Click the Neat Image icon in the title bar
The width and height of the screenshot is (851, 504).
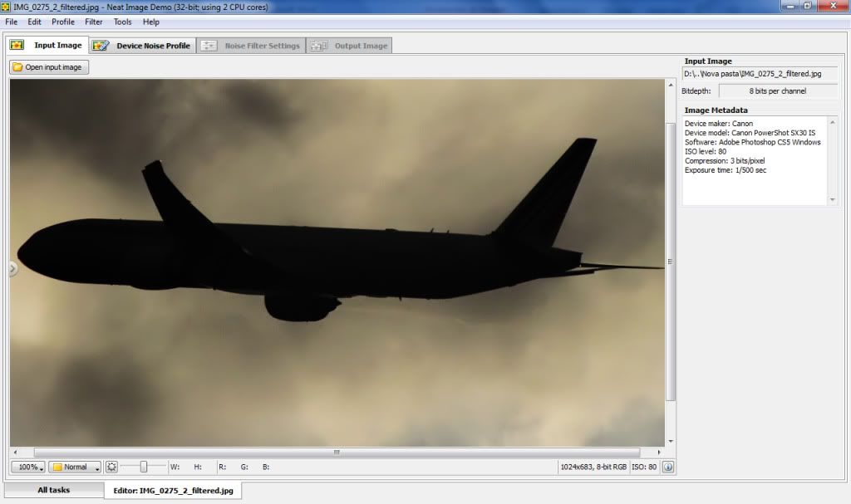(x=6, y=7)
